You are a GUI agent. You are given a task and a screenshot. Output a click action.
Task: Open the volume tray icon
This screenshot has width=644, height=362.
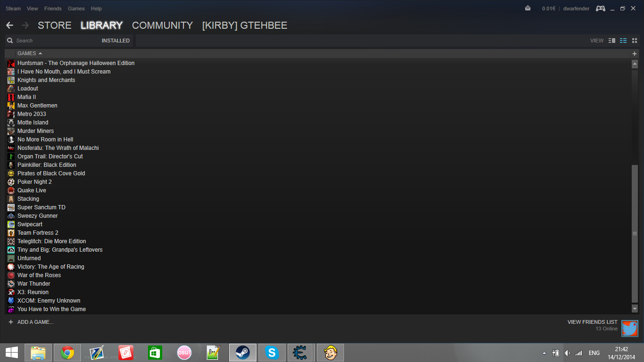(x=567, y=353)
